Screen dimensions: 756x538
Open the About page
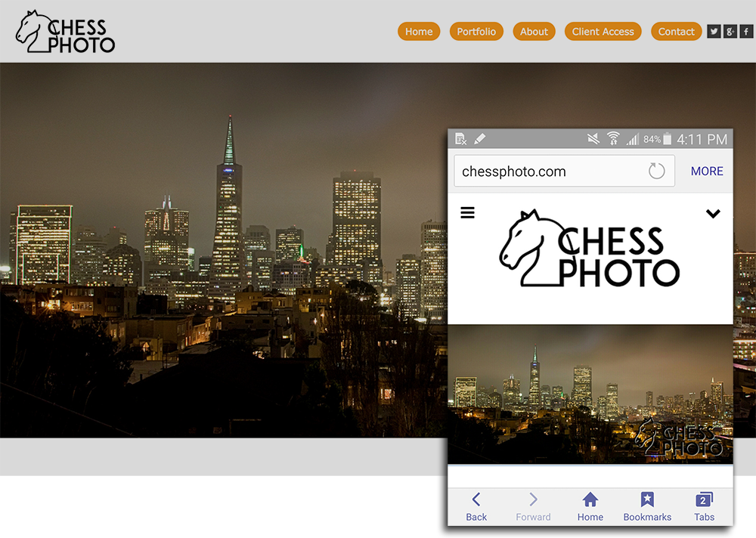click(534, 31)
